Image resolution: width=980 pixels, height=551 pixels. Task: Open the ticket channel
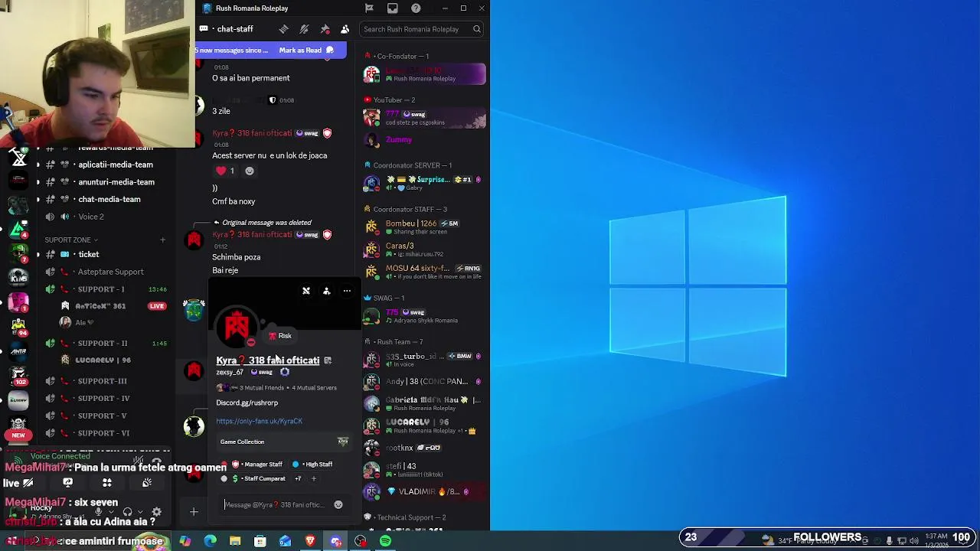click(x=106, y=254)
